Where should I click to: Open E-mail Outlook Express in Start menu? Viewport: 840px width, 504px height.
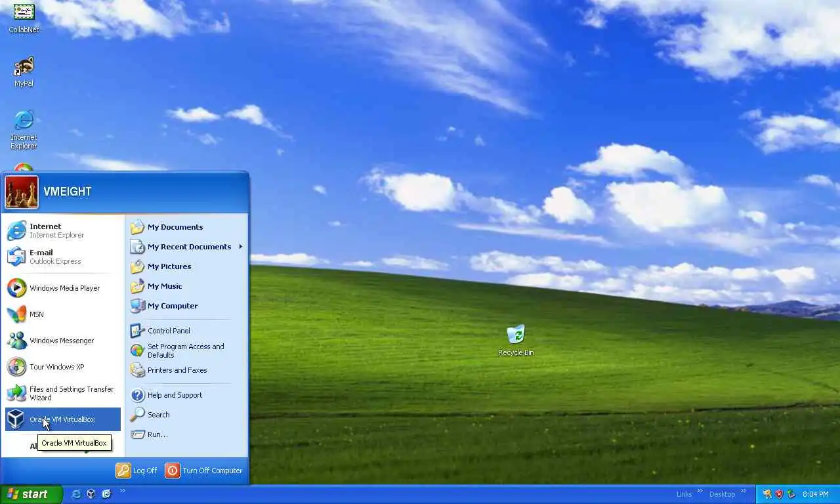point(63,257)
